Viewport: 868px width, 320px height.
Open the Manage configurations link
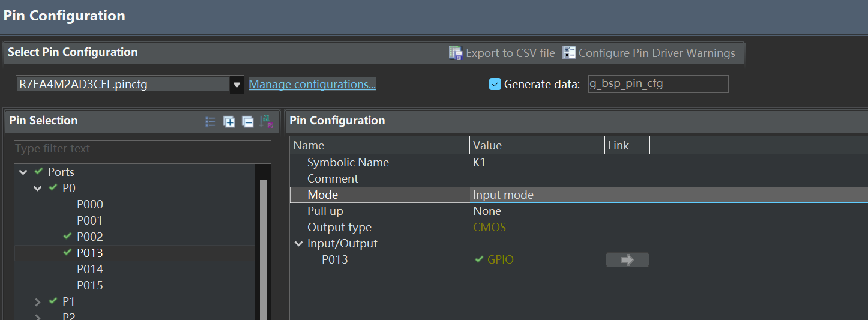tap(312, 84)
